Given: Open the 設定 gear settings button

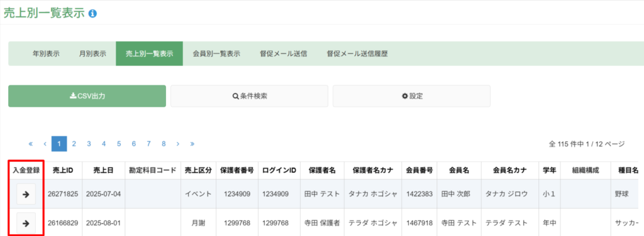Looking at the screenshot, I should point(411,96).
